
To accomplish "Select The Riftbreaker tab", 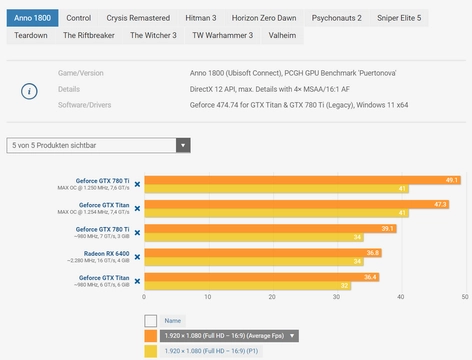I will pos(89,35).
